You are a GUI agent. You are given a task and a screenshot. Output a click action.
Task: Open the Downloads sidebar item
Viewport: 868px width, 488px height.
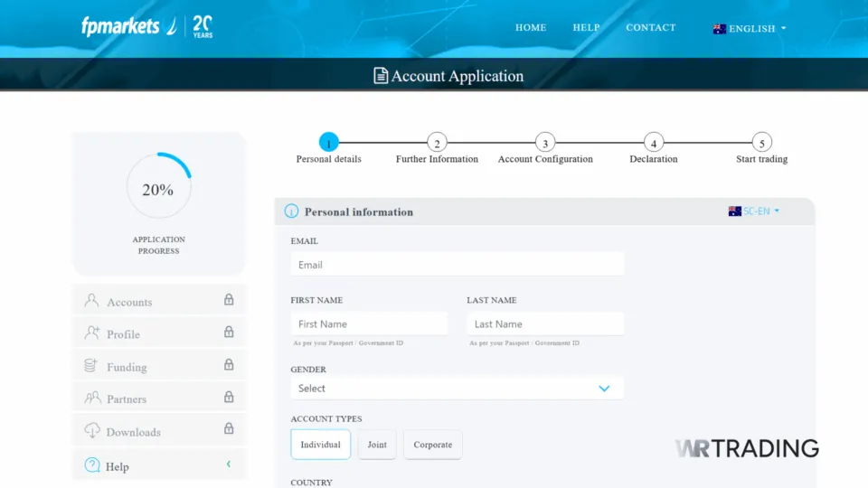[159, 430]
